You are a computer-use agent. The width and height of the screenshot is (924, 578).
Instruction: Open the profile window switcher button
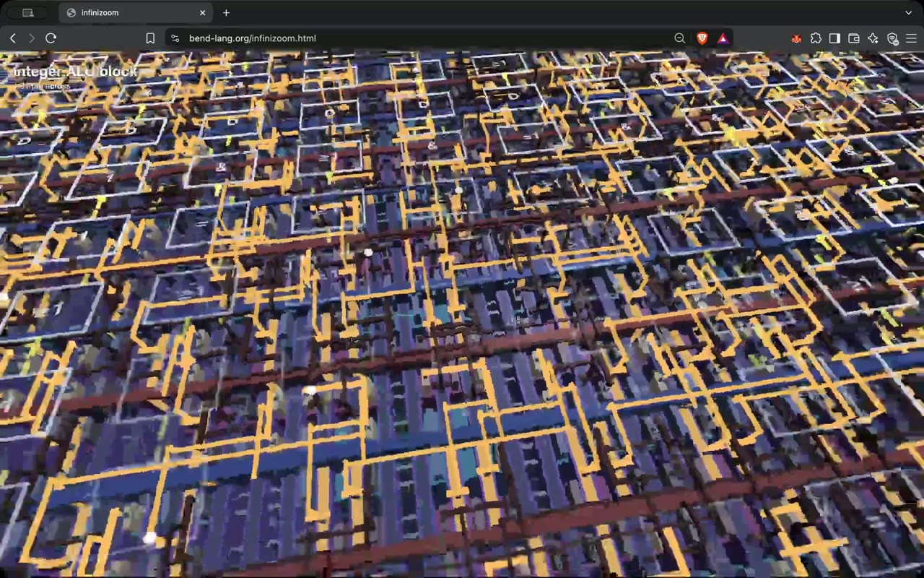[x=28, y=12]
